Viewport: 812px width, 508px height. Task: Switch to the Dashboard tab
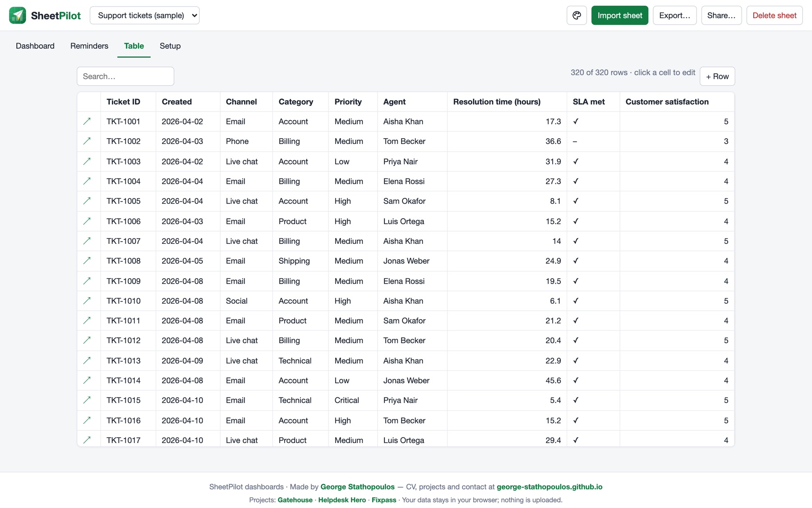pos(35,46)
